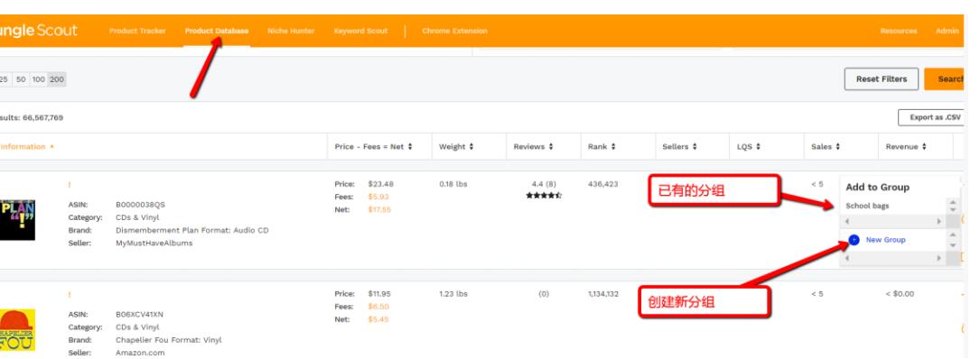Go to the Niche Hunter tab
The width and height of the screenshot is (980, 359).
tap(291, 31)
